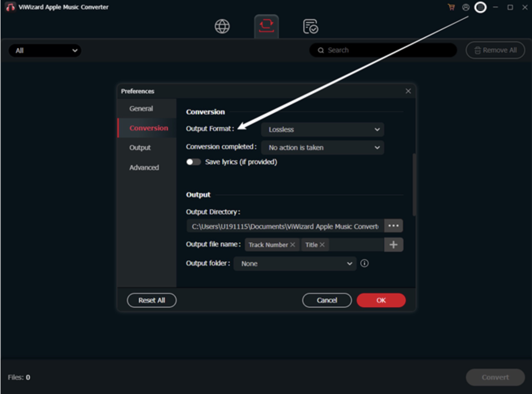Add a file name tag with plus
532x394 pixels.
pos(393,245)
